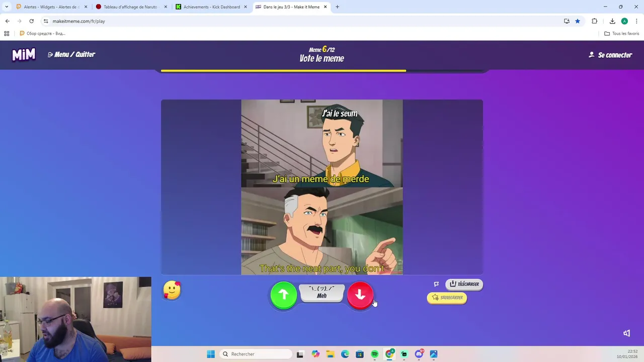Open Menu / Quitter
644x362 pixels.
(x=71, y=54)
